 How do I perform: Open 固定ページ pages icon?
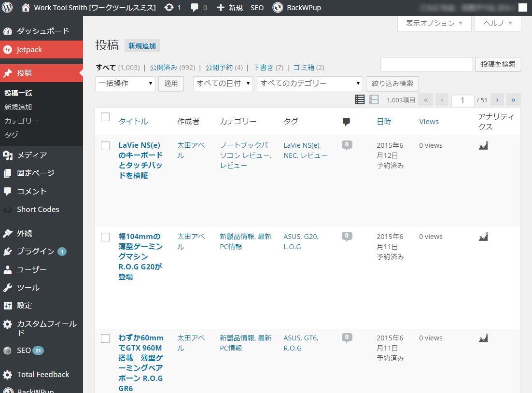(x=7, y=173)
